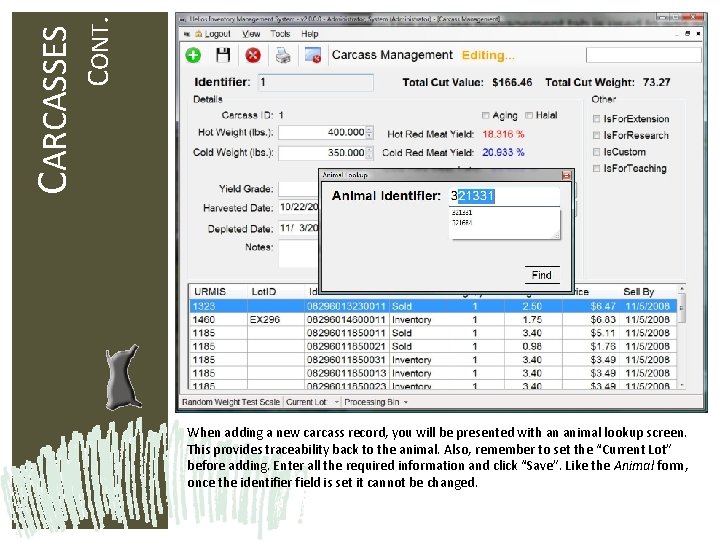Screen dimensions: 720x540
Task: Open the Current Lot dropdown in status bar
Action: click(x=312, y=402)
